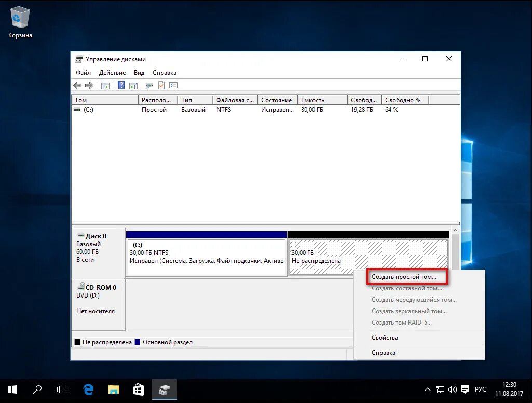This screenshot has width=532, height=403.
Task: Open File Explorer from the taskbar
Action: (x=114, y=389)
